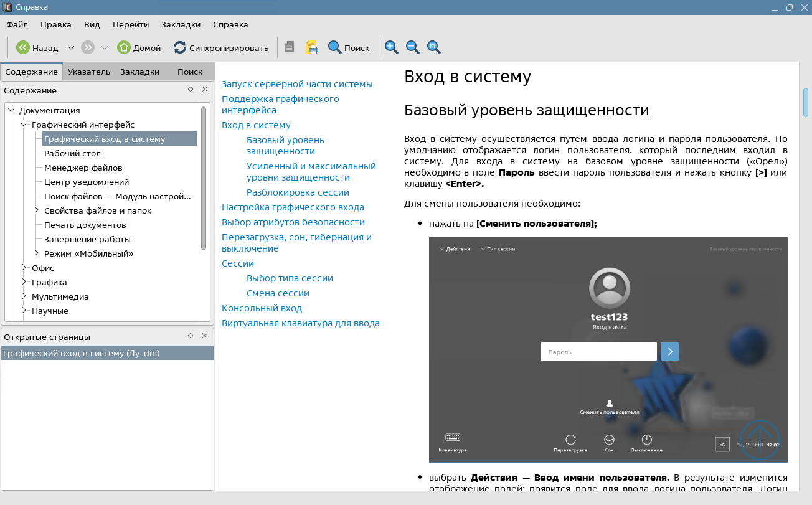
Task: Open the back history dropdown arrow
Action: (70, 47)
